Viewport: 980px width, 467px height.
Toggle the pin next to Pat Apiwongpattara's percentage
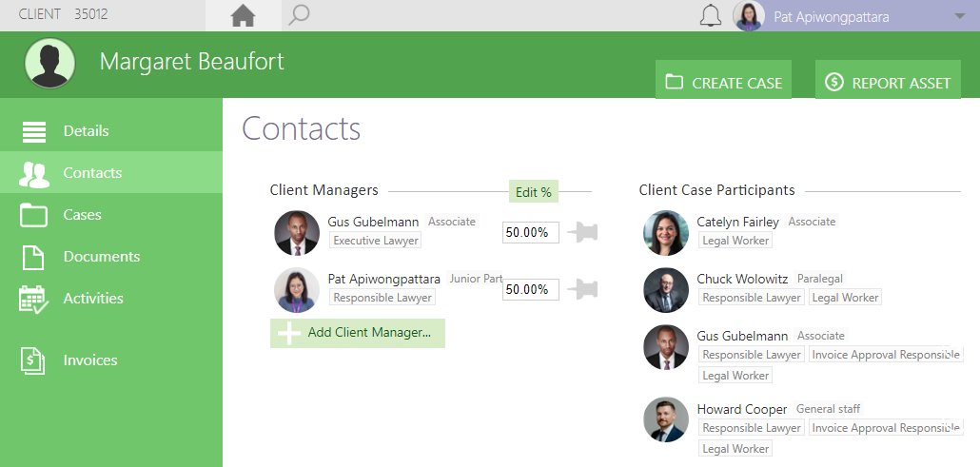[582, 289]
